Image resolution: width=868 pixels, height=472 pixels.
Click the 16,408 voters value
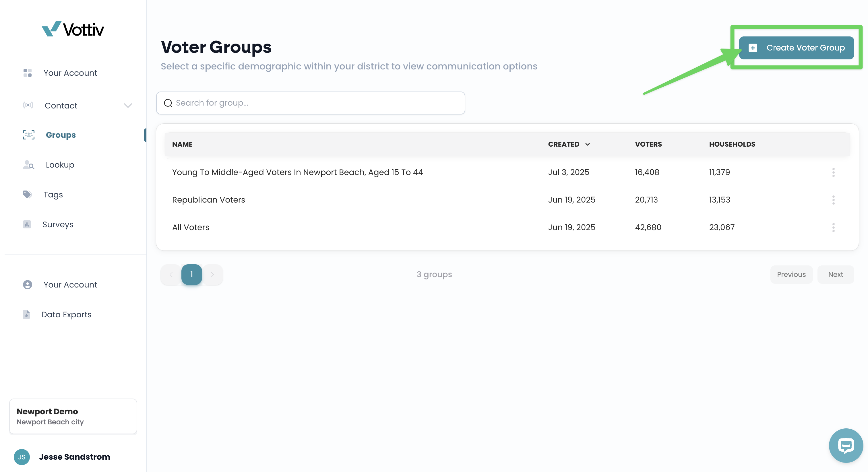(647, 172)
